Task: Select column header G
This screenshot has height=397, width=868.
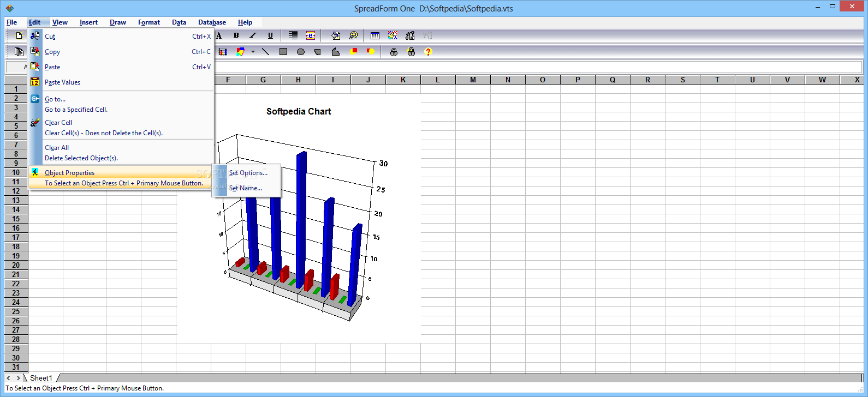Action: (x=263, y=80)
